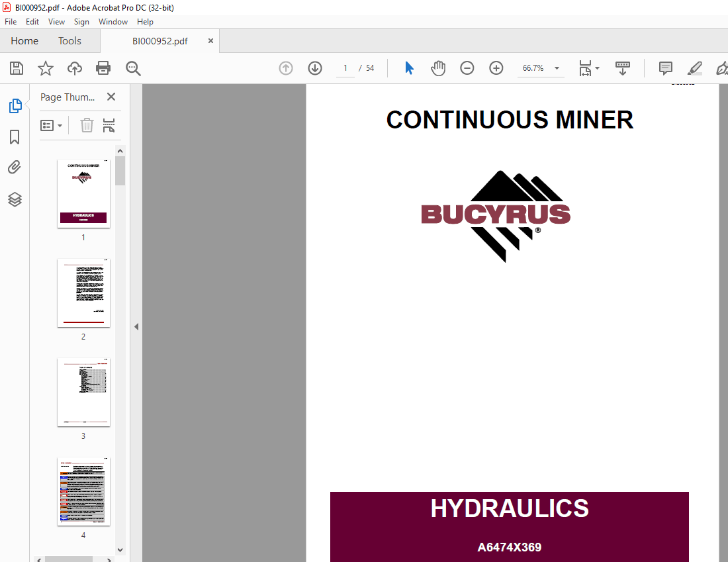Open the thumbnail options menu

click(x=51, y=125)
